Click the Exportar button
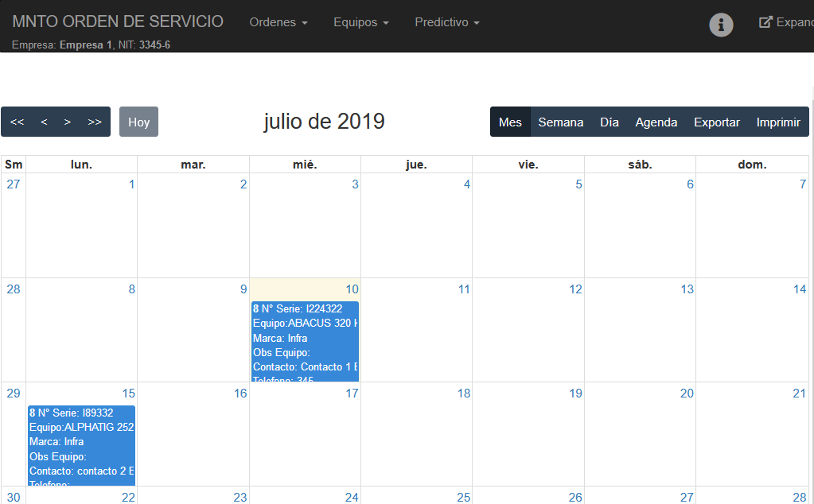This screenshot has height=504, width=814. [716, 122]
